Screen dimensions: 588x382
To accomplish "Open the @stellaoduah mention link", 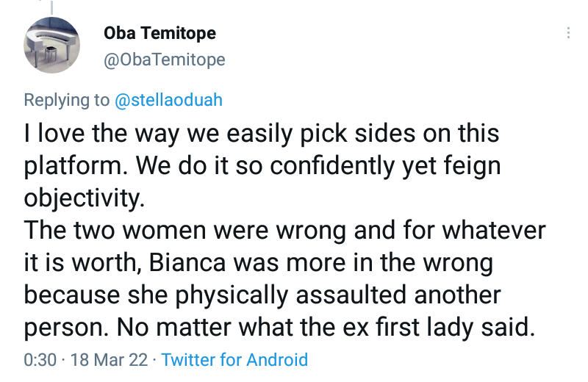I will tap(168, 100).
